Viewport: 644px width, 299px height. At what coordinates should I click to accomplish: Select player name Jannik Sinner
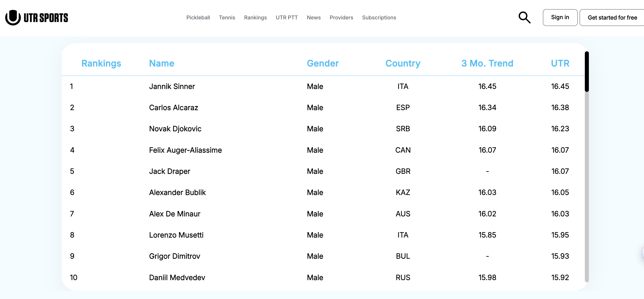coord(172,86)
